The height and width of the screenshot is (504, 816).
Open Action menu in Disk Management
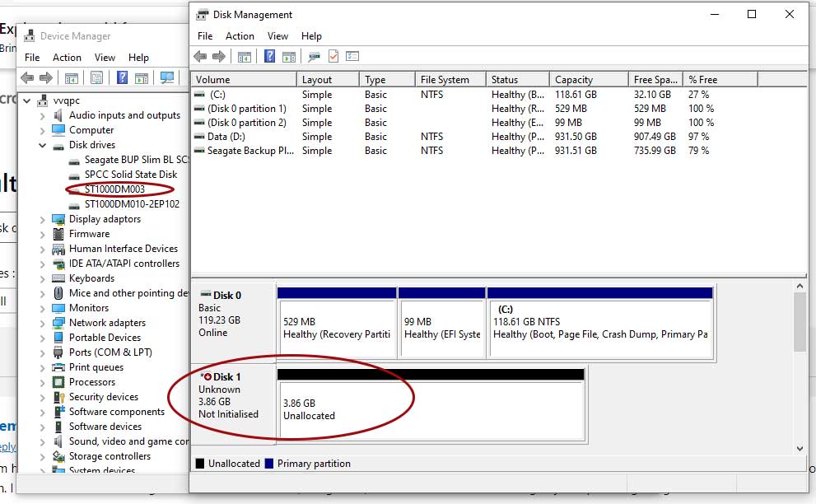coord(240,36)
